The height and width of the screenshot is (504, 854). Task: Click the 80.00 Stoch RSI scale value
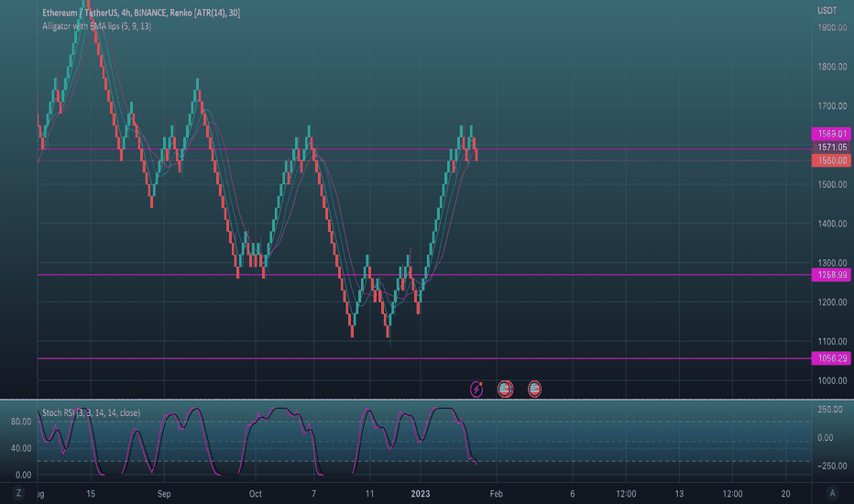21,422
